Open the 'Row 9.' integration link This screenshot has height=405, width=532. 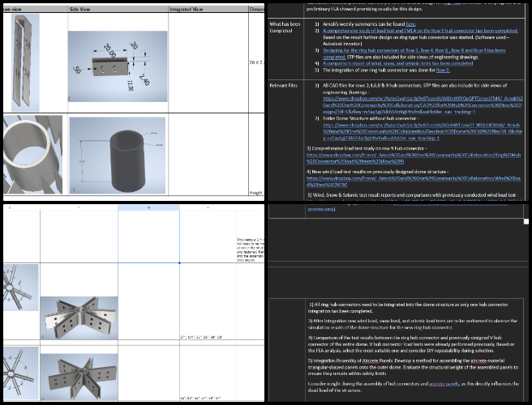click(x=443, y=70)
